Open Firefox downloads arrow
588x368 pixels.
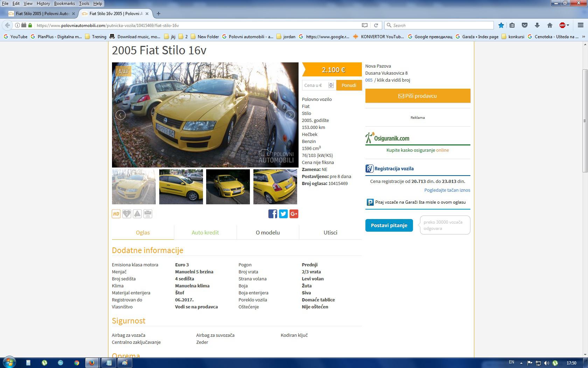click(x=537, y=25)
